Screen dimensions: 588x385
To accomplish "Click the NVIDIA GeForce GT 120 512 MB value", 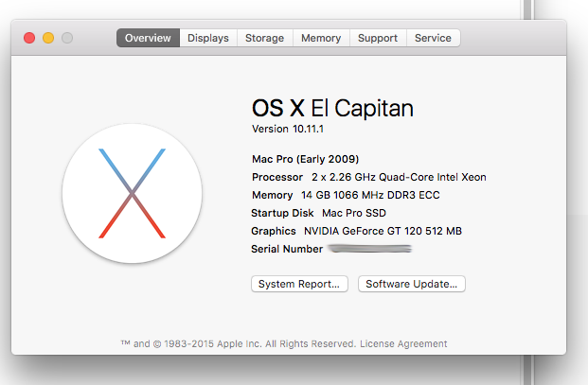I will click(383, 231).
